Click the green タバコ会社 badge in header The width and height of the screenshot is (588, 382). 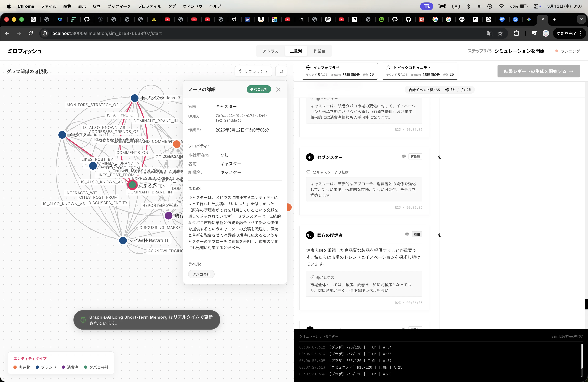coord(259,89)
